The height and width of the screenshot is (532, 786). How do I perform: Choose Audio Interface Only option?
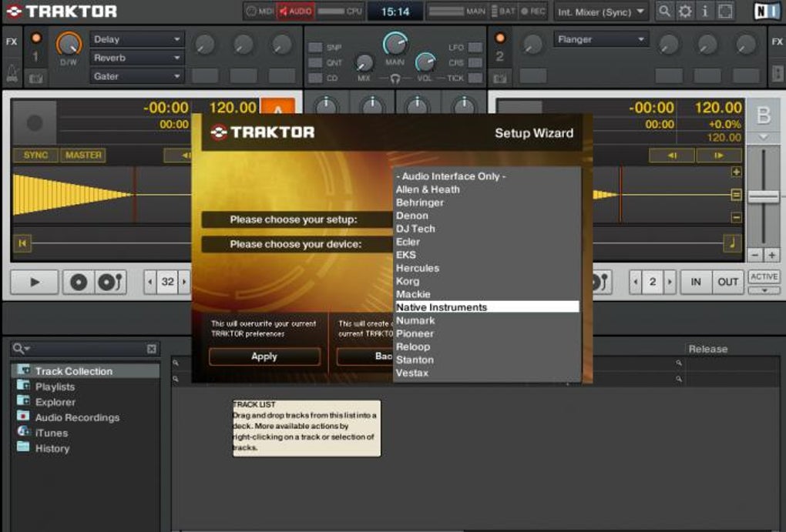pos(487,176)
